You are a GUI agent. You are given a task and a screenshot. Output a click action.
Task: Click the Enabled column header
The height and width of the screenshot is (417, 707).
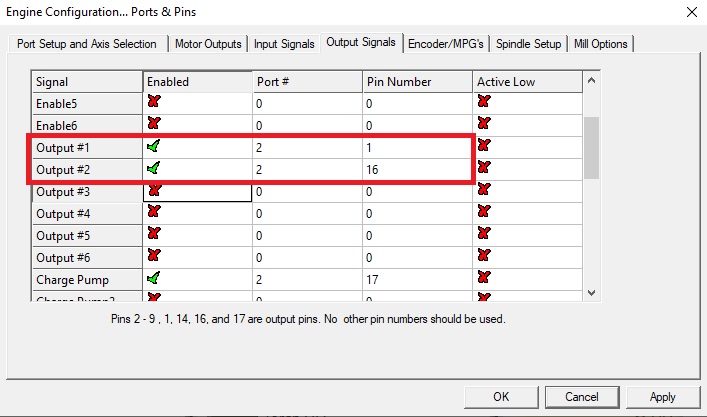(x=197, y=82)
